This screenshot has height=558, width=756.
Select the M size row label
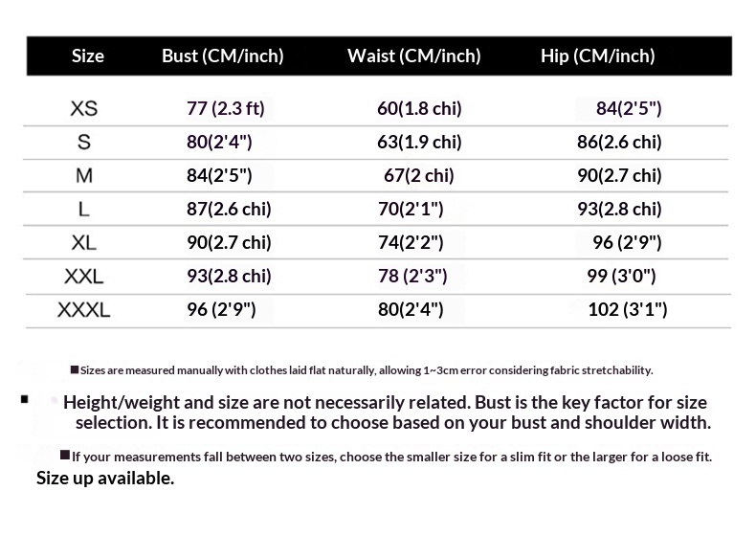84,175
